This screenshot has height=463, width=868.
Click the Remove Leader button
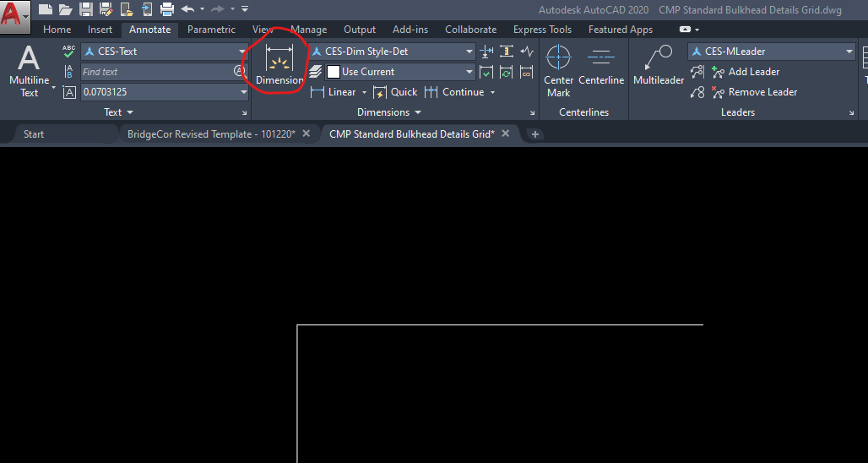point(755,92)
